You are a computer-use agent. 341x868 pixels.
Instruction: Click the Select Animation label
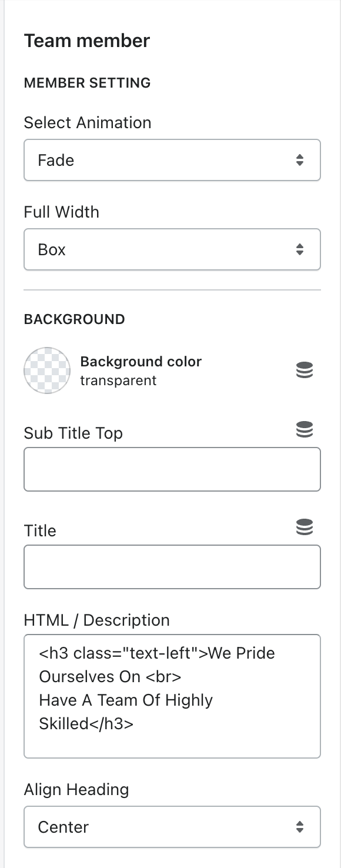pyautogui.click(x=88, y=122)
